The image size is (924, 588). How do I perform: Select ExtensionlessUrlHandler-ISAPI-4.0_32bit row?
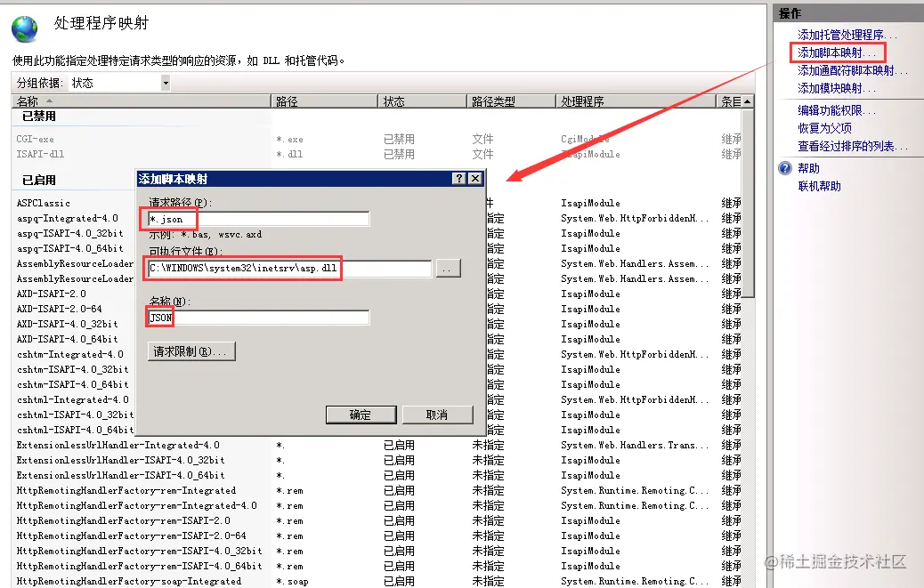pyautogui.click(x=377, y=460)
